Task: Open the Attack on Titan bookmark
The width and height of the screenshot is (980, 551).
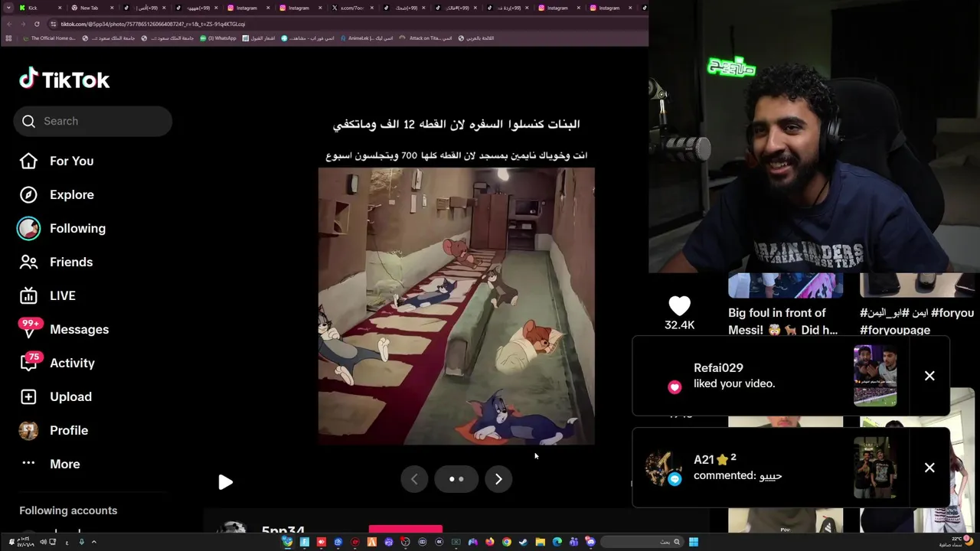Action: [x=426, y=38]
